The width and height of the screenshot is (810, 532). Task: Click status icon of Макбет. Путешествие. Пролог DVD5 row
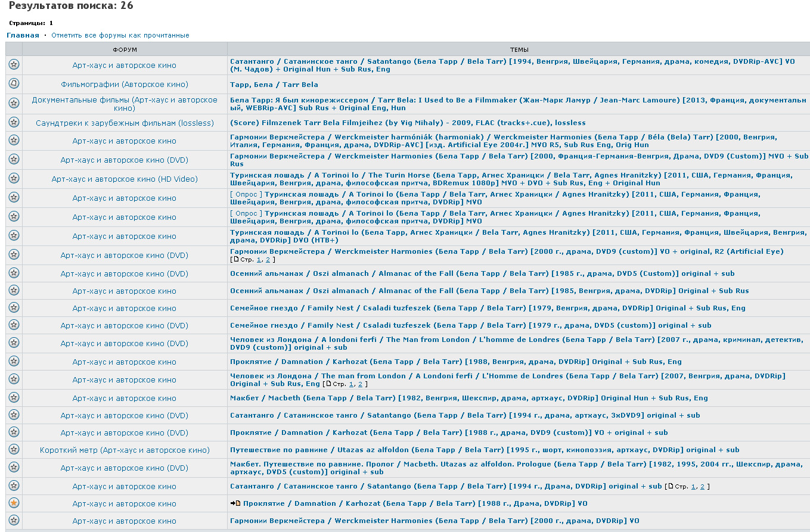point(14,467)
